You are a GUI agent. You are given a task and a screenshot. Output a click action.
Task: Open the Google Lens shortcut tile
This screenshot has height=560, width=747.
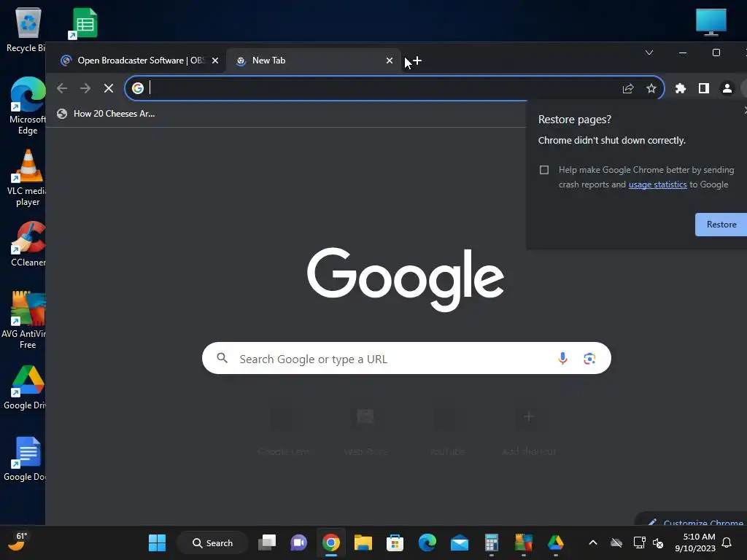pos(283,430)
